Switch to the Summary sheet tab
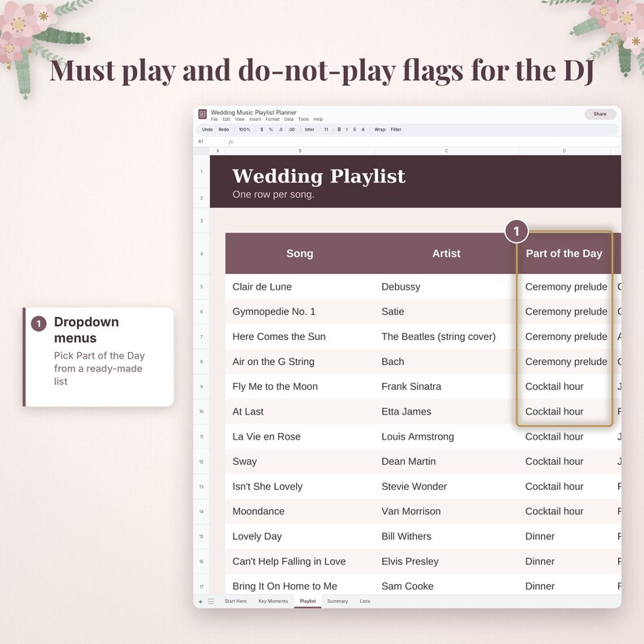 337,601
